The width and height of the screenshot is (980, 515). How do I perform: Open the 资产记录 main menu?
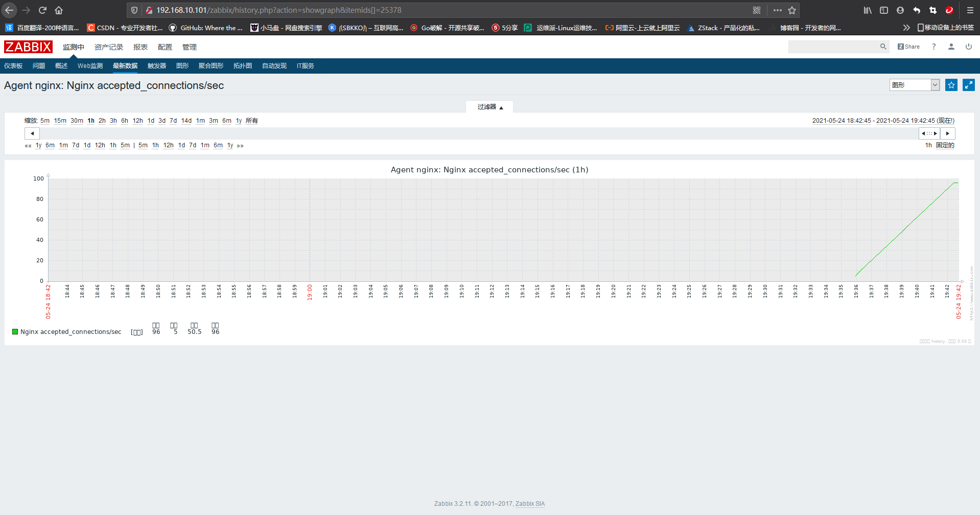(109, 47)
